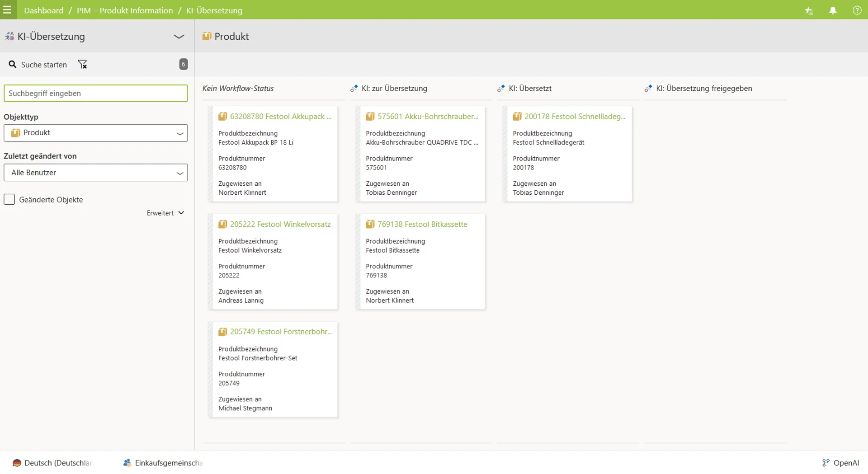Click KI-Übersetzung panel icon

tap(9, 36)
